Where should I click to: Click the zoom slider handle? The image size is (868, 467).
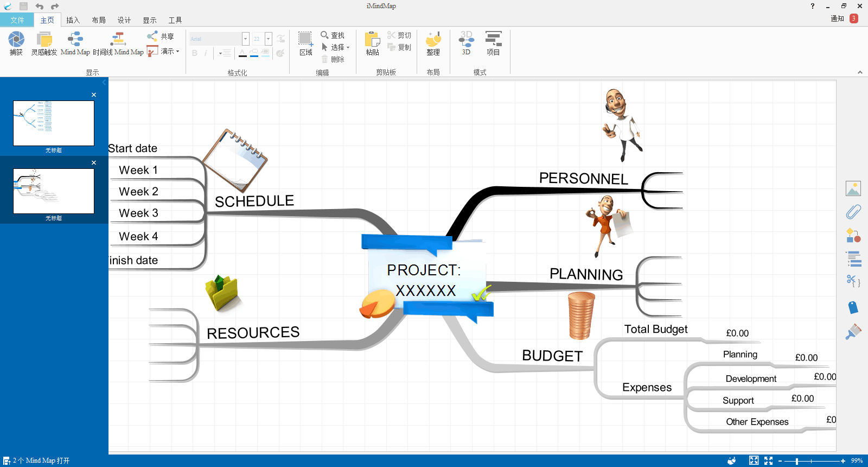tap(796, 461)
